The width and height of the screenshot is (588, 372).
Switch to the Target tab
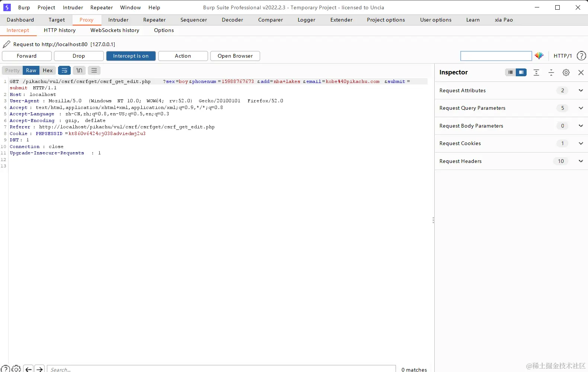57,20
